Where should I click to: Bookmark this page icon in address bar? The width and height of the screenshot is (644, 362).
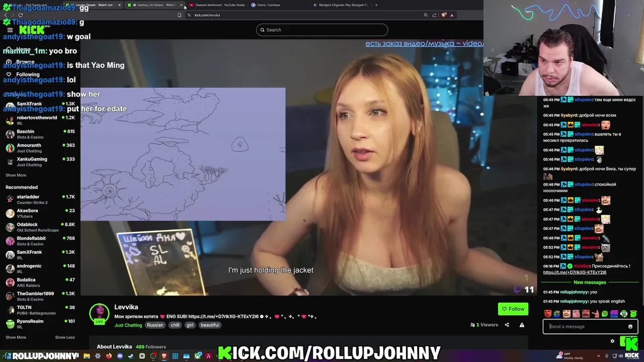(179, 15)
